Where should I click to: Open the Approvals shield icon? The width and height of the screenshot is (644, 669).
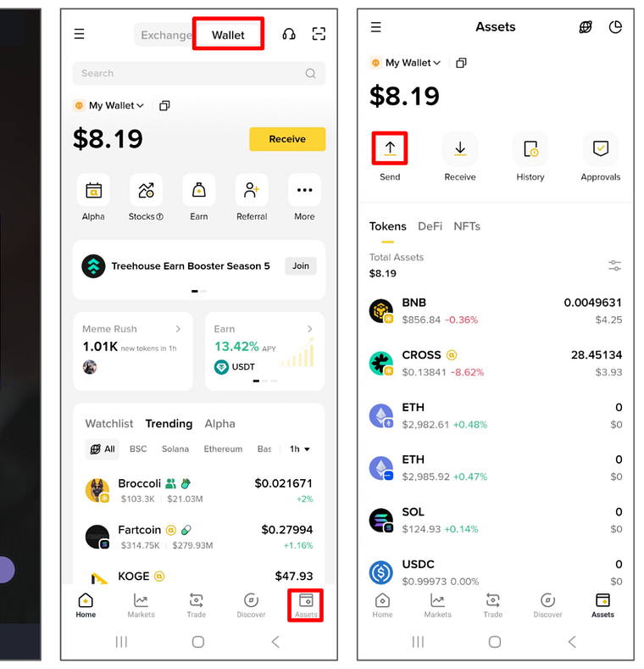[600, 149]
